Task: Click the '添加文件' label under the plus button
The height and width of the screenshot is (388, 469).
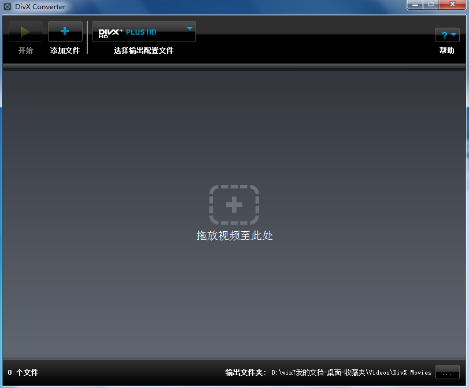Action: [65, 50]
